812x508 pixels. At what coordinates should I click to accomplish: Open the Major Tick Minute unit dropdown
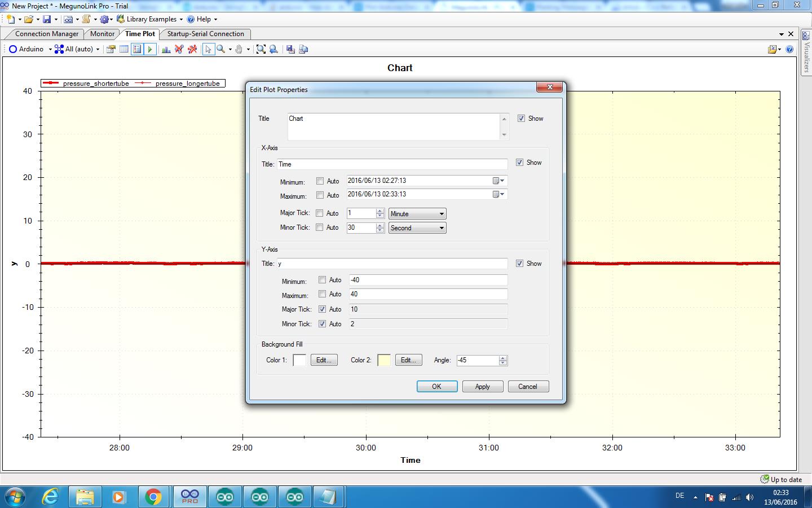417,214
